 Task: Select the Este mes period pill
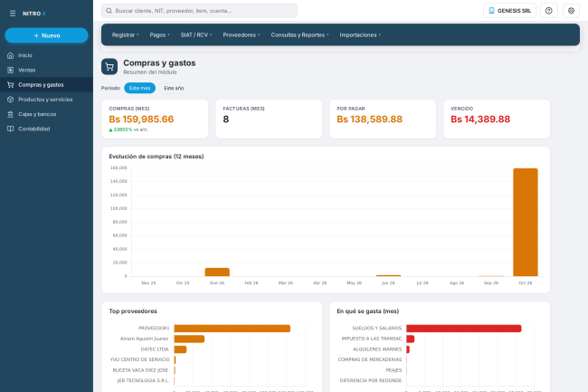pyautogui.click(x=140, y=88)
